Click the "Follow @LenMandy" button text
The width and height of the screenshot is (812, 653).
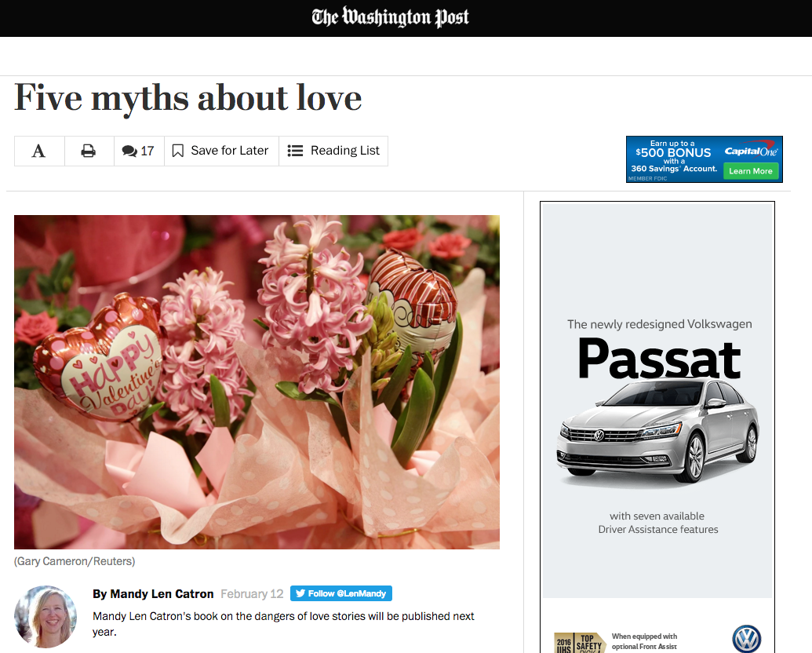348,593
